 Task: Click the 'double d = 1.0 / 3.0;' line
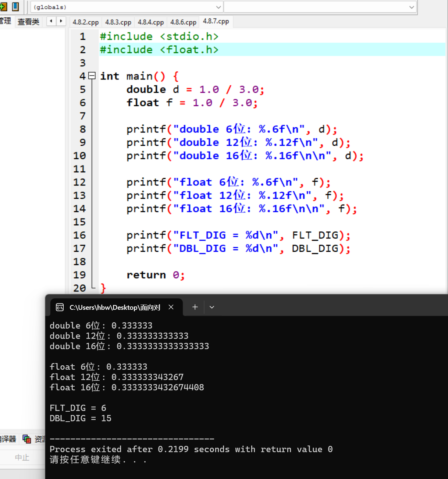[x=195, y=89]
